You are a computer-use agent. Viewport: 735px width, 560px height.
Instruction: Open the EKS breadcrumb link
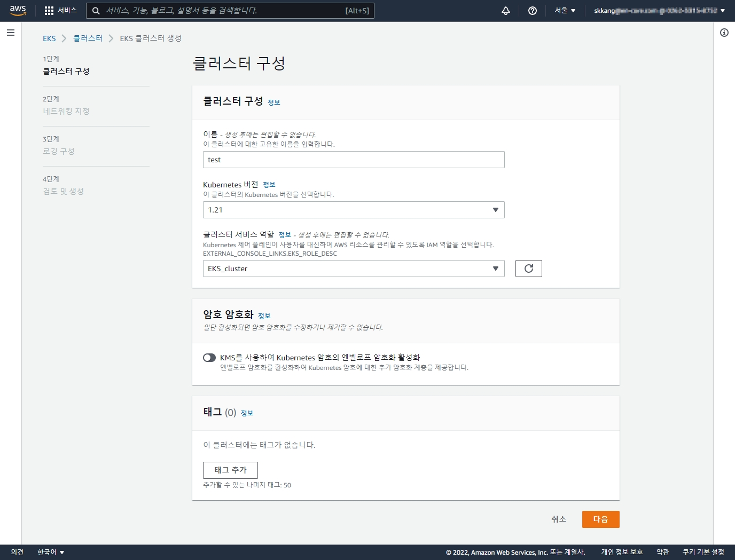[49, 38]
